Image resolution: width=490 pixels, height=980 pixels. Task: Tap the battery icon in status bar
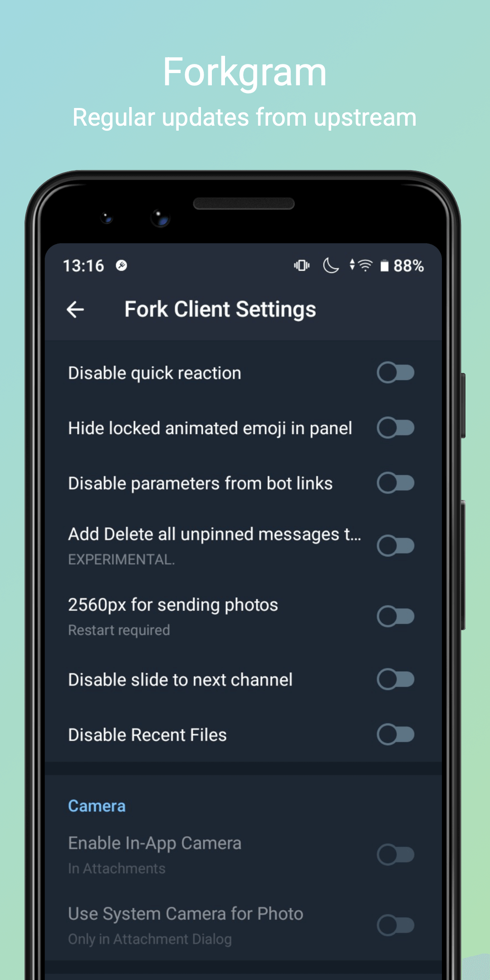(x=384, y=266)
